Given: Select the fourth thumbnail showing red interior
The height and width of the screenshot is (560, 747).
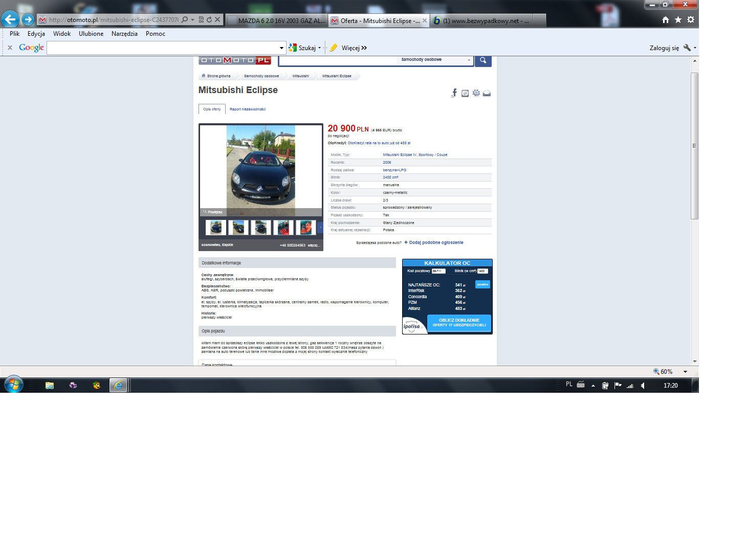Looking at the screenshot, I should tap(283, 227).
